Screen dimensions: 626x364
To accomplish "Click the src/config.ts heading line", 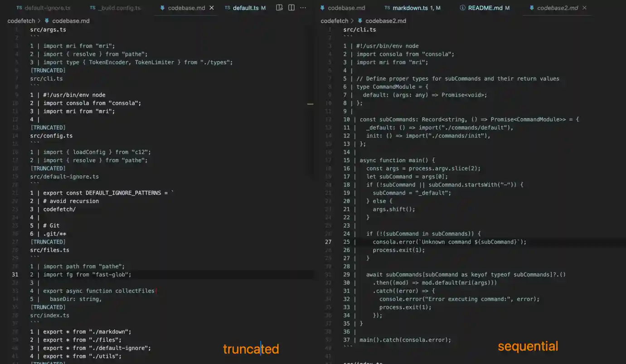I will (x=51, y=136).
